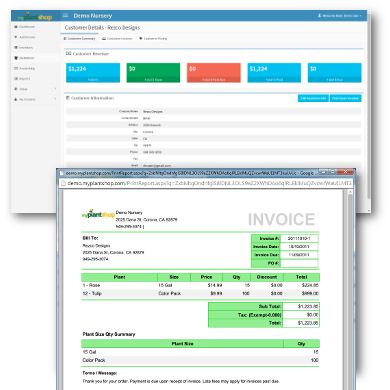Switch to the Customer Invoices tab

coord(117,39)
